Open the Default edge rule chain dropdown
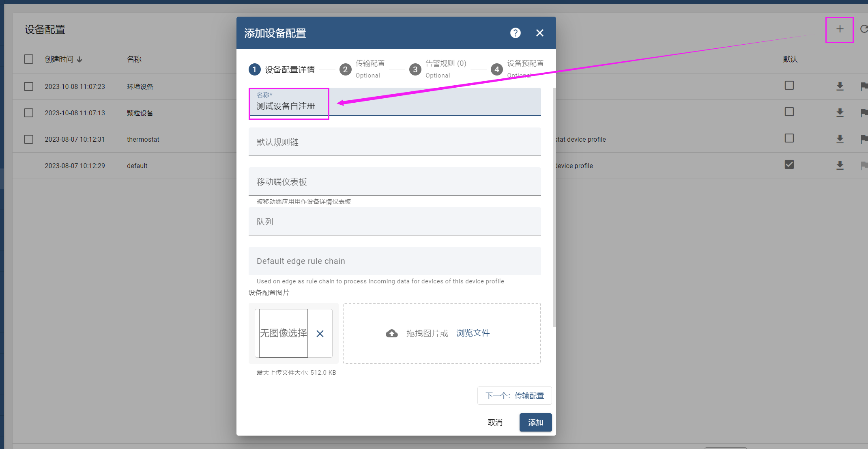Screen dimensions: 868x449 pos(395,261)
